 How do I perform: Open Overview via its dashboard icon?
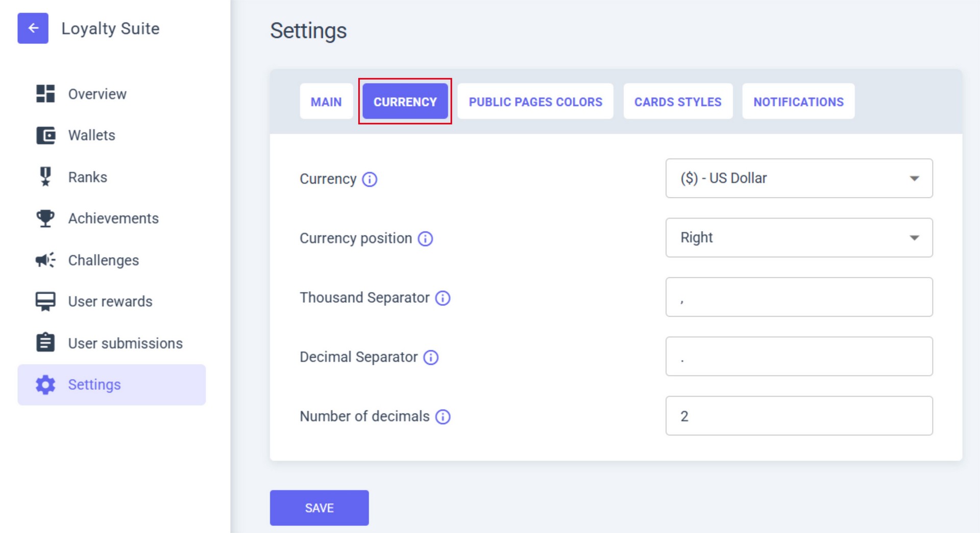tap(45, 94)
